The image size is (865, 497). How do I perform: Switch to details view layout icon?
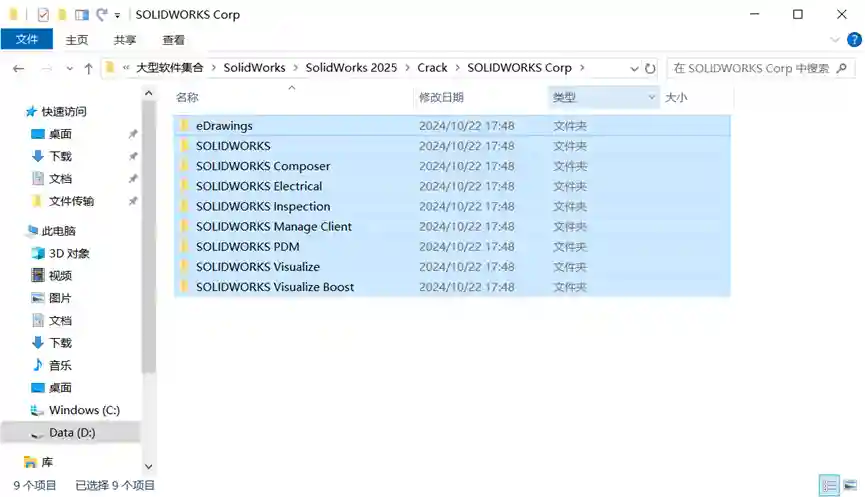click(x=829, y=485)
